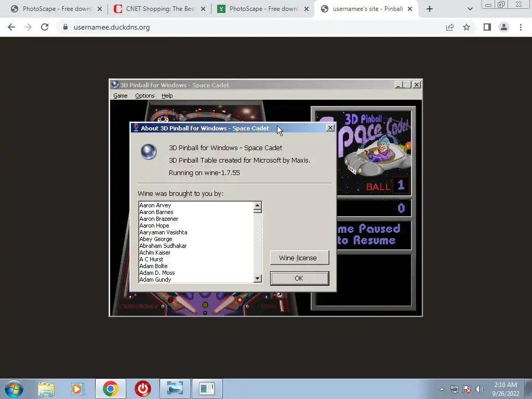Viewport: 532px width, 399px height.
Task: Open Windows Explorer from taskbar
Action: (46, 389)
